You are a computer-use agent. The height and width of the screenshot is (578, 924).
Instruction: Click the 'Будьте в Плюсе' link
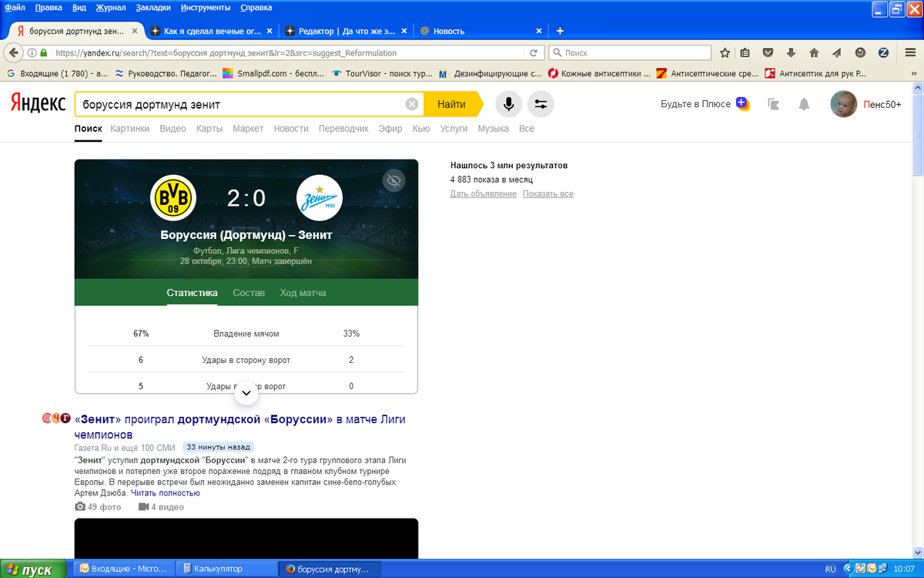[x=695, y=104]
